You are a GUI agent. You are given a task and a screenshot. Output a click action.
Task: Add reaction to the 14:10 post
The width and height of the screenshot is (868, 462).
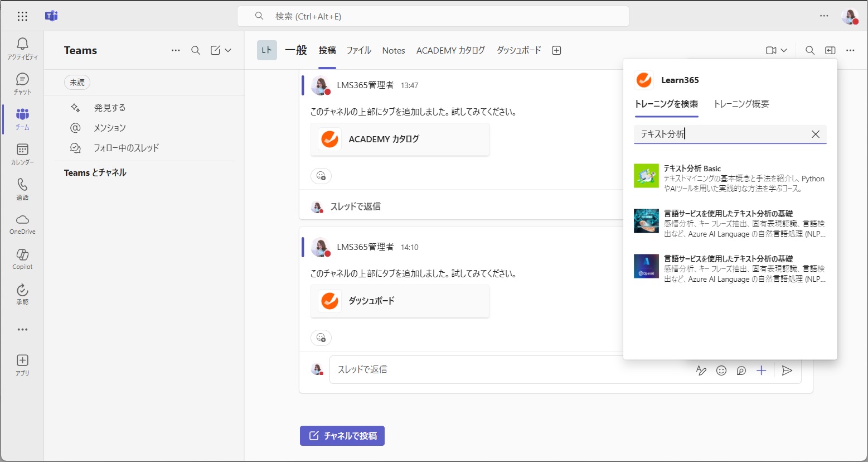tap(321, 338)
